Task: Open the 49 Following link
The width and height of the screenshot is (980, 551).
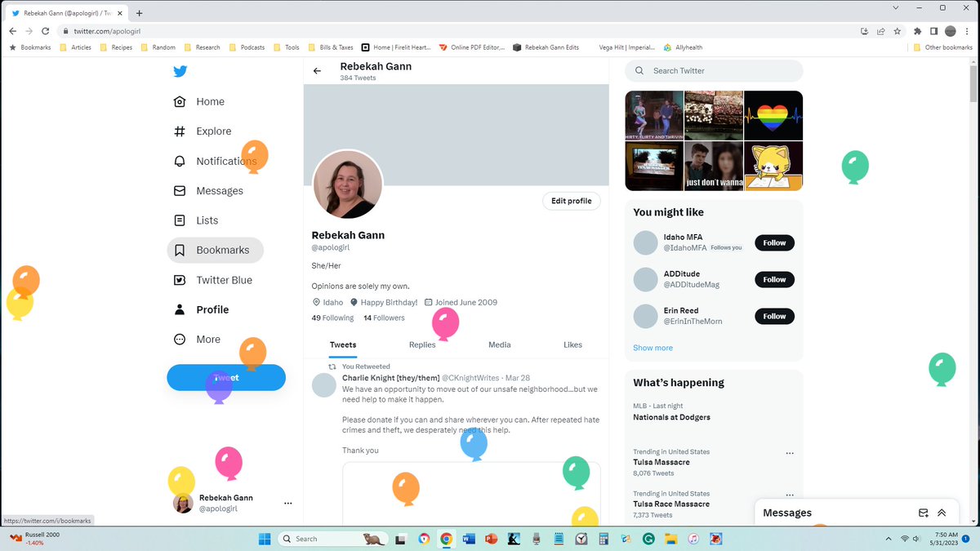Action: 332,318
